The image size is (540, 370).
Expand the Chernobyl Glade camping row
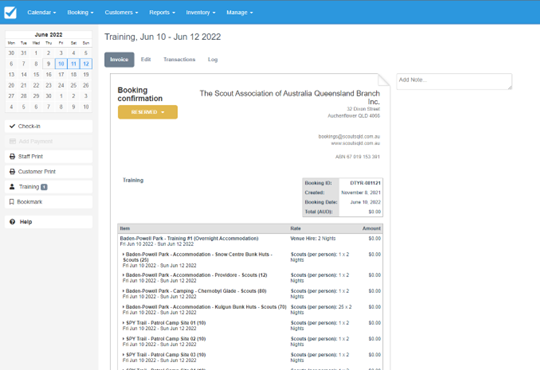pos(123,291)
